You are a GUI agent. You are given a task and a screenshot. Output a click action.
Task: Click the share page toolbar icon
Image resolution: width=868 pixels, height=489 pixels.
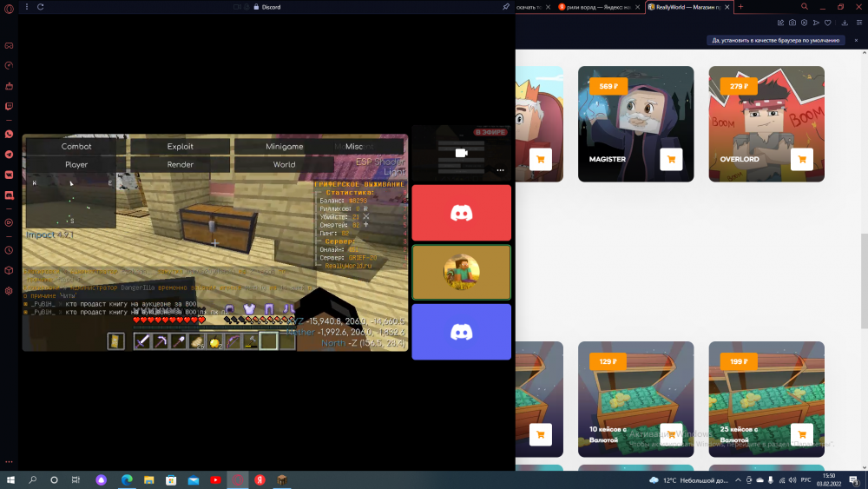[x=780, y=23]
